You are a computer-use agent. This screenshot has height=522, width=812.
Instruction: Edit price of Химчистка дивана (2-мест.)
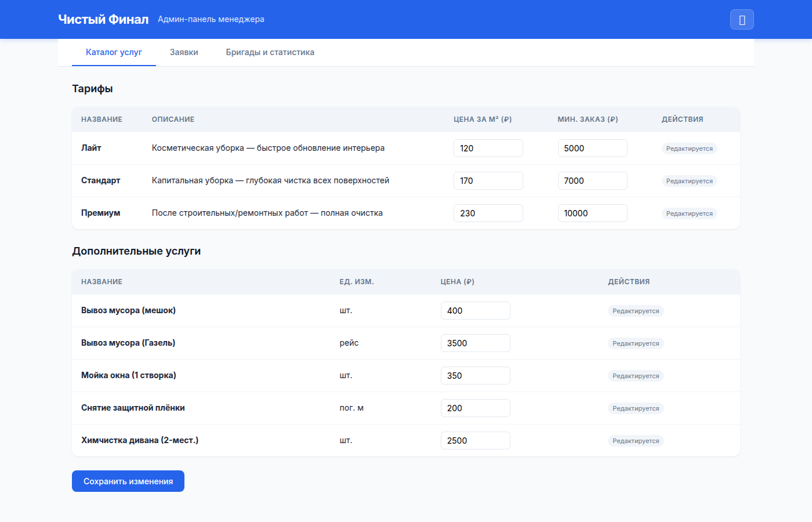476,441
